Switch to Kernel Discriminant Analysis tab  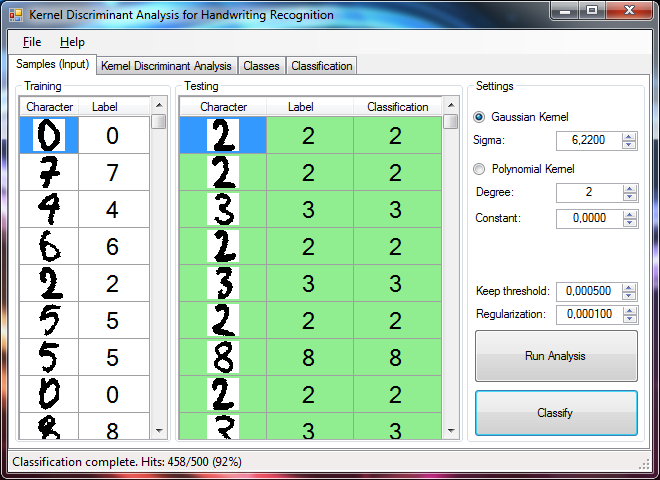coord(167,66)
